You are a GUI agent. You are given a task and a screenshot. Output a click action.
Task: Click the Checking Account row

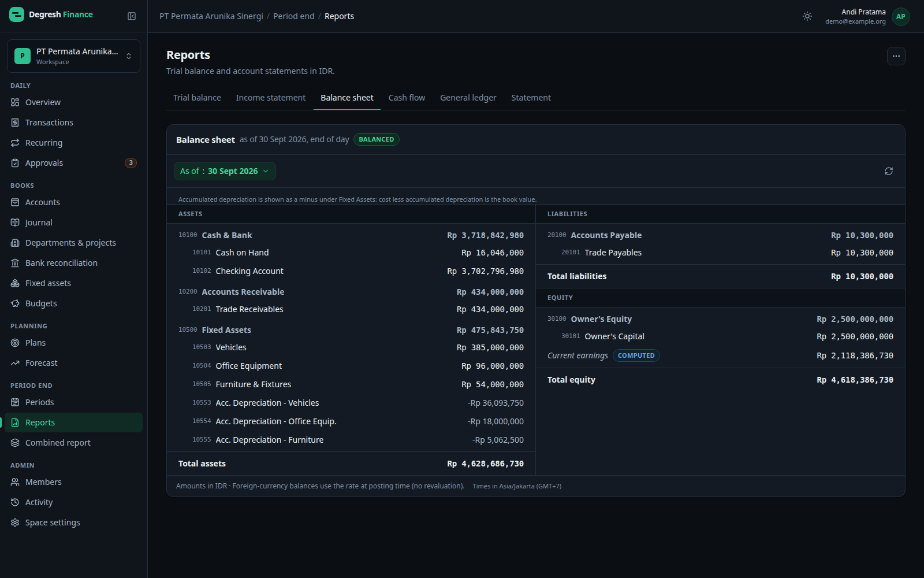[351, 271]
